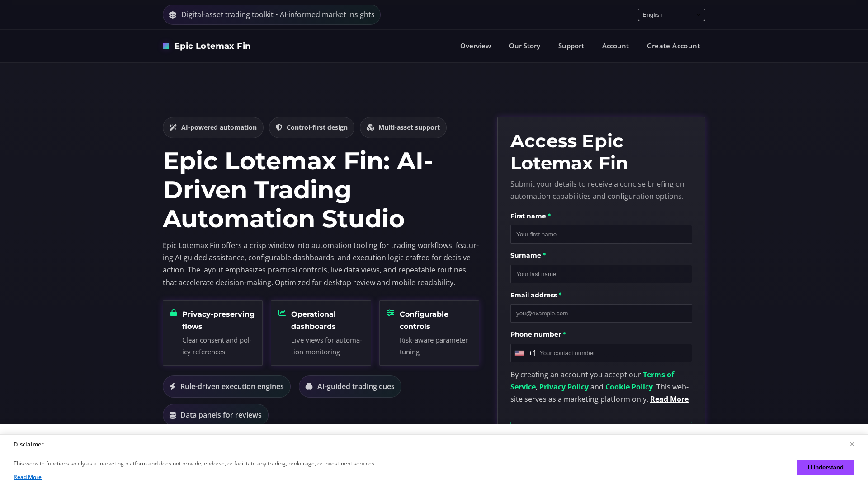Click the Rule-driven execution engines pill
The image size is (868, 488).
click(x=226, y=387)
